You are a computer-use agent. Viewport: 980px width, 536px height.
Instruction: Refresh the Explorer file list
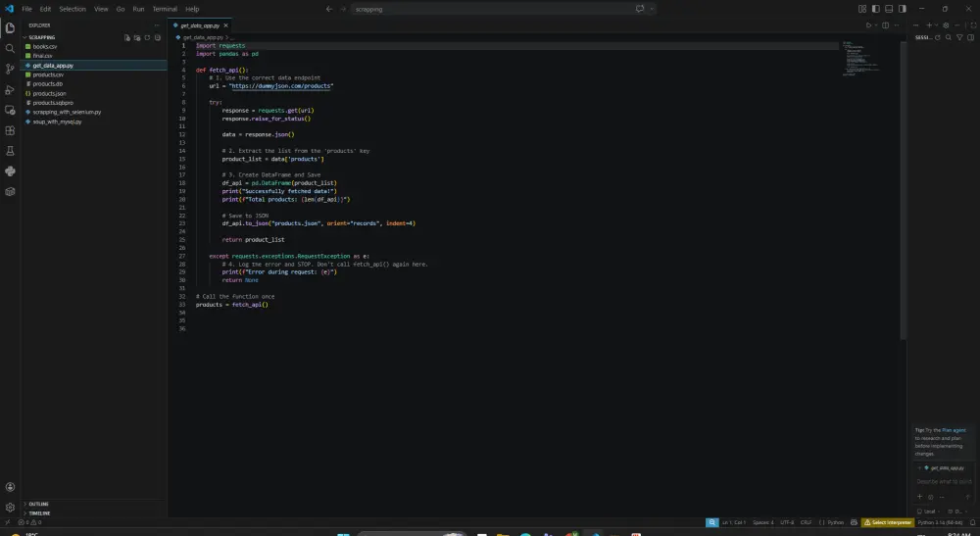[148, 37]
